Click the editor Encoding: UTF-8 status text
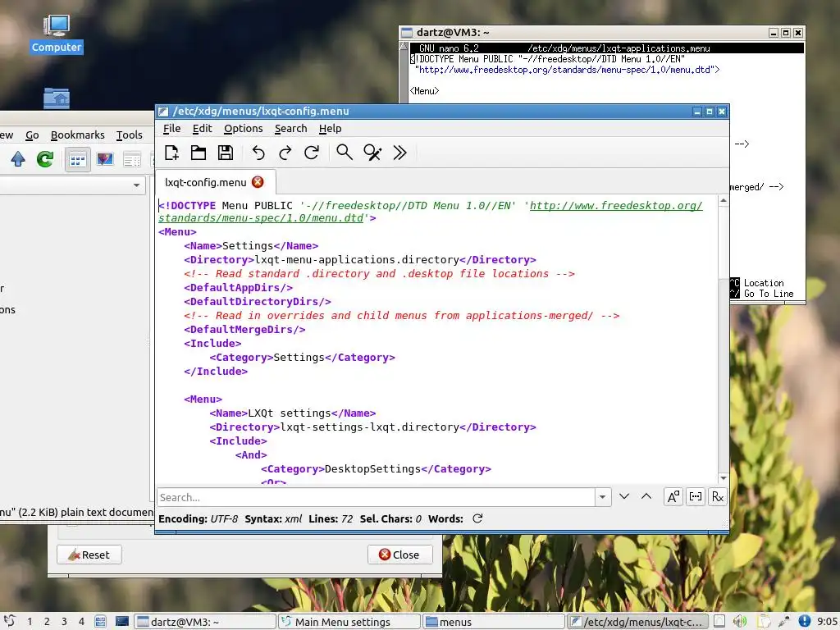Screen dimensions: 840x630 [199, 518]
